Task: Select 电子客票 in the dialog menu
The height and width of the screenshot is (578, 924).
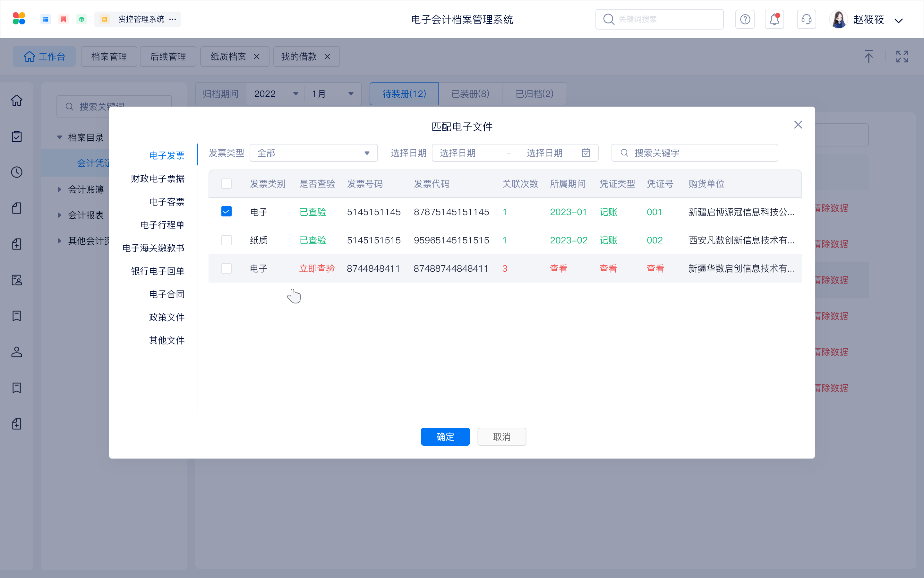Action: 167,201
